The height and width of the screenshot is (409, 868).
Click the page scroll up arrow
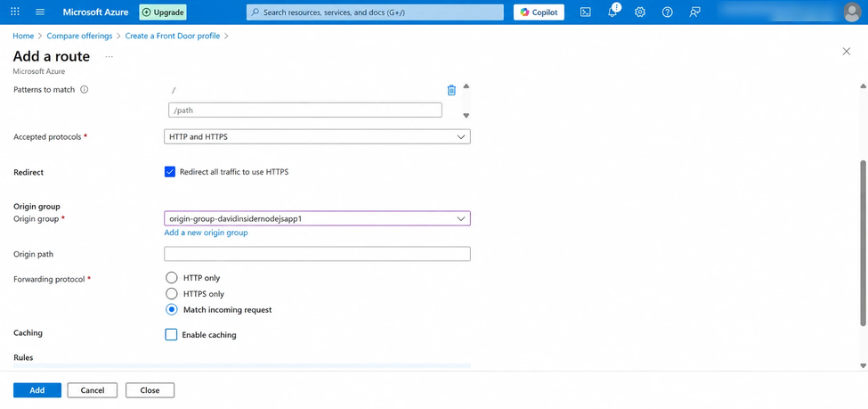pos(863,86)
